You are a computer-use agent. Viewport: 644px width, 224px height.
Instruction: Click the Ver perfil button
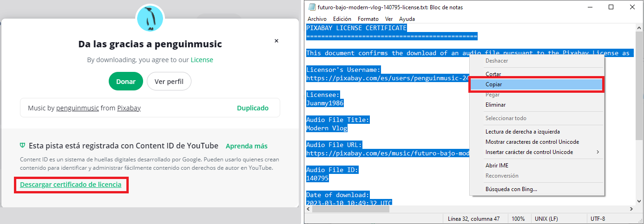169,81
